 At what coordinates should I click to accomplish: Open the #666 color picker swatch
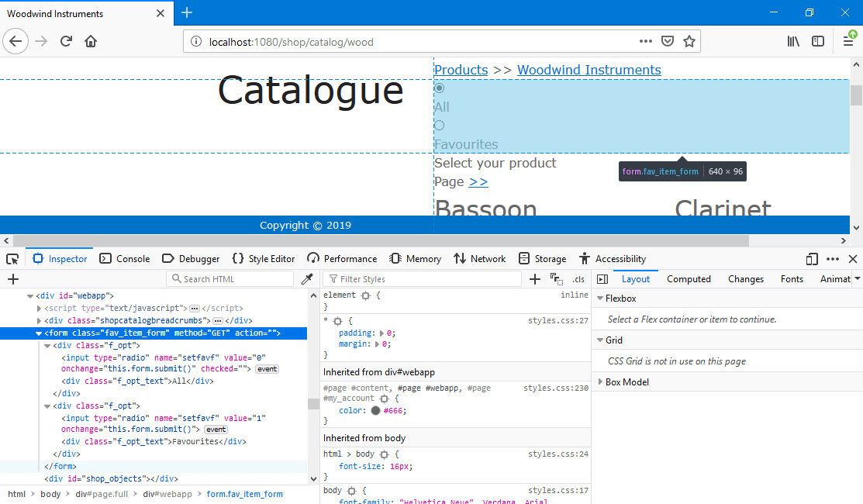[375, 410]
